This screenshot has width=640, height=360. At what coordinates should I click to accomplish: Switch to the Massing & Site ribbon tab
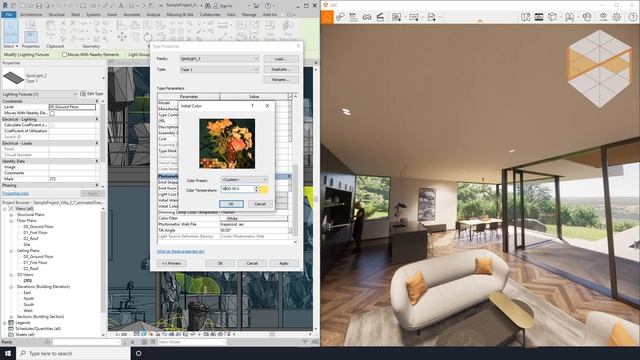180,14
